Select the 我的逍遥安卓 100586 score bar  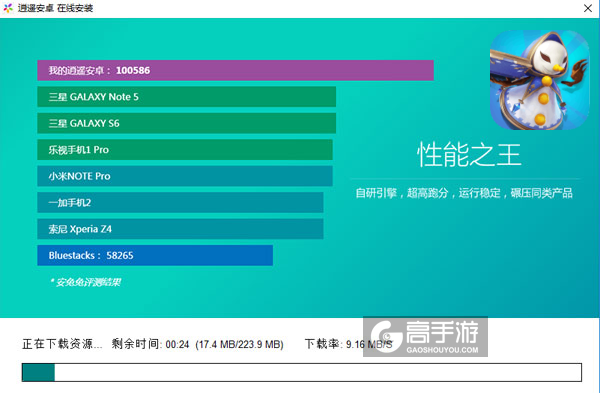[x=235, y=70]
